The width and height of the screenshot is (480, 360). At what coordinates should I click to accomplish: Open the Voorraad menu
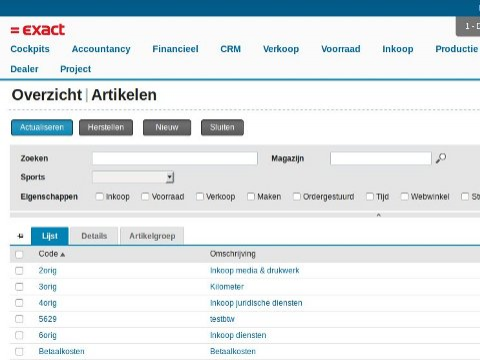point(341,49)
